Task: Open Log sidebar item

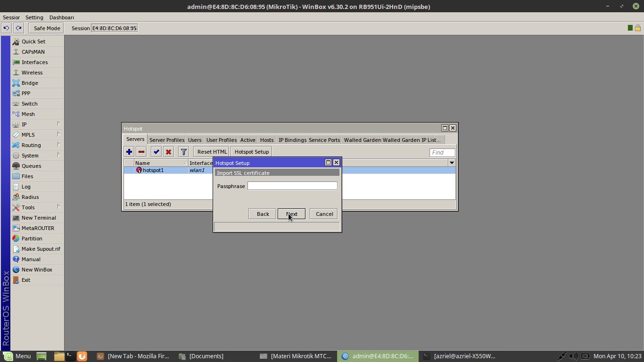Action: point(37,187)
